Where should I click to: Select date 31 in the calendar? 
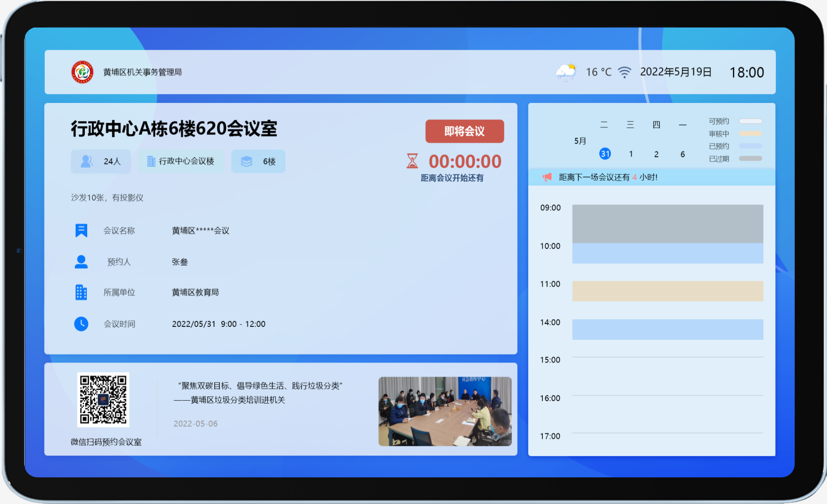coord(605,154)
